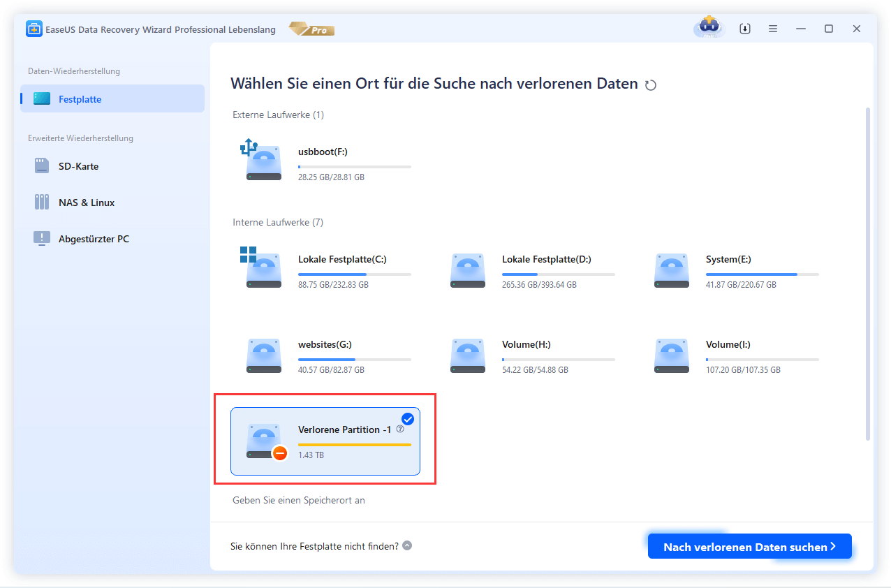The width and height of the screenshot is (891, 588).
Task: Click the download/update icon in title bar
Action: (x=745, y=29)
